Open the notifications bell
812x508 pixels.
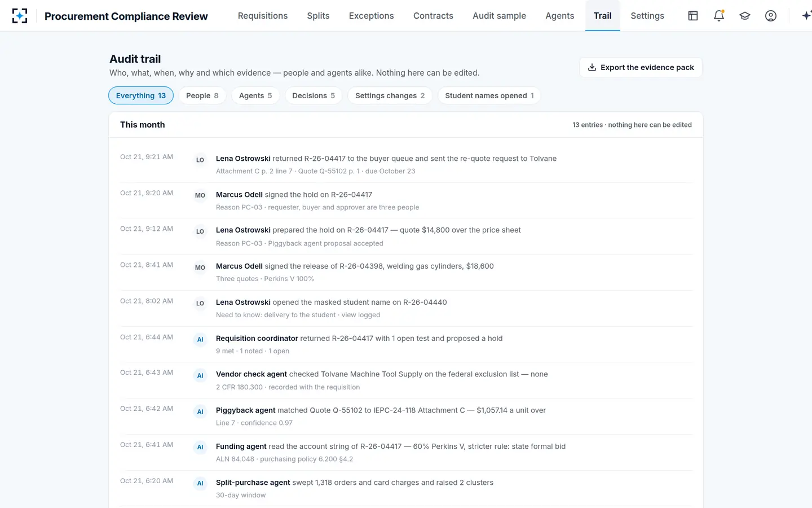tap(719, 16)
